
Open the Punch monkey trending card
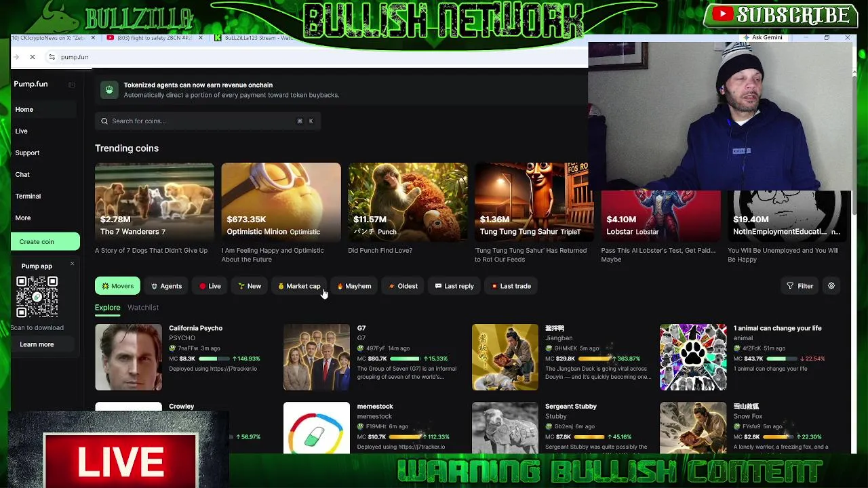pyautogui.click(x=408, y=202)
